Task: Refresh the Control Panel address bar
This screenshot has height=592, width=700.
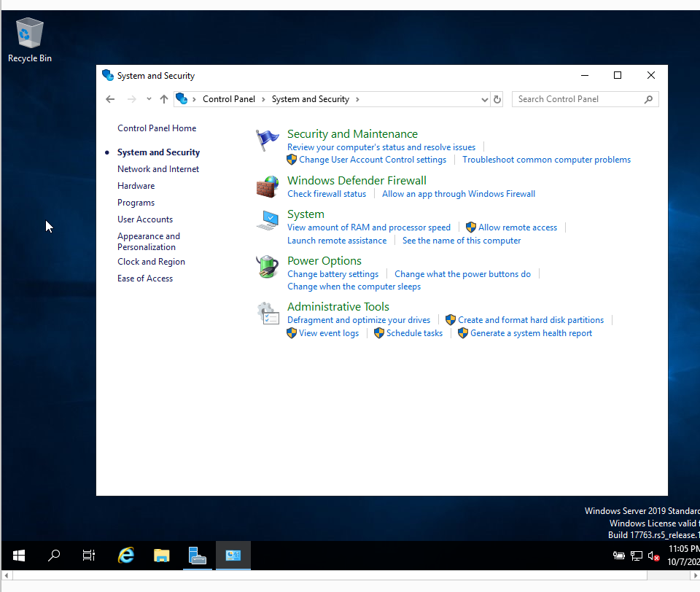Action: [x=497, y=99]
